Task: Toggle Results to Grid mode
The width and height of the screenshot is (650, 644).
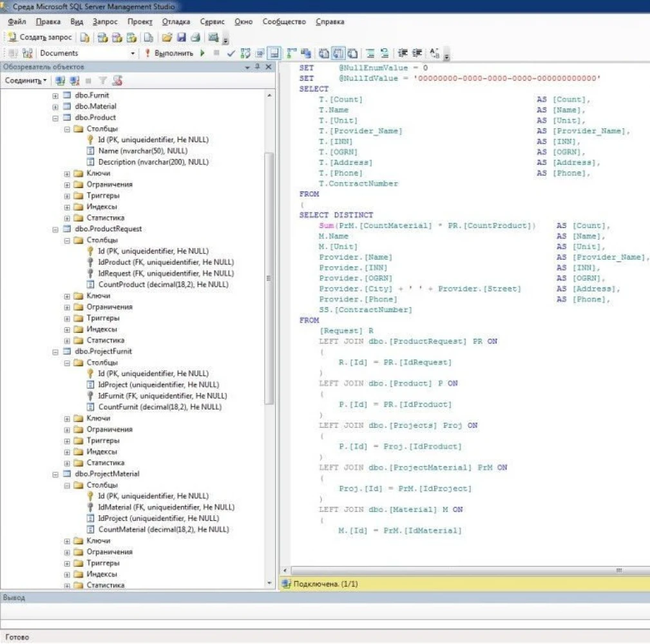Action: click(338, 53)
